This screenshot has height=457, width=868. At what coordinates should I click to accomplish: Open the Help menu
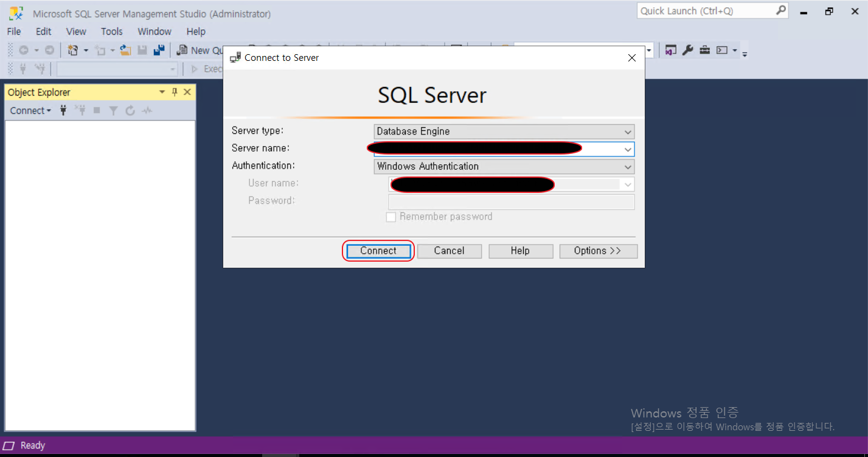pos(196,32)
